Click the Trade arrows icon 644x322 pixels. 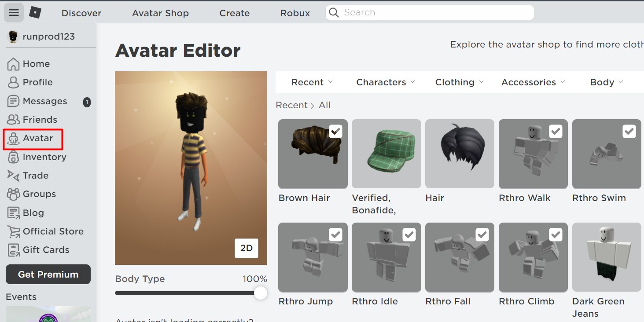coord(13,176)
